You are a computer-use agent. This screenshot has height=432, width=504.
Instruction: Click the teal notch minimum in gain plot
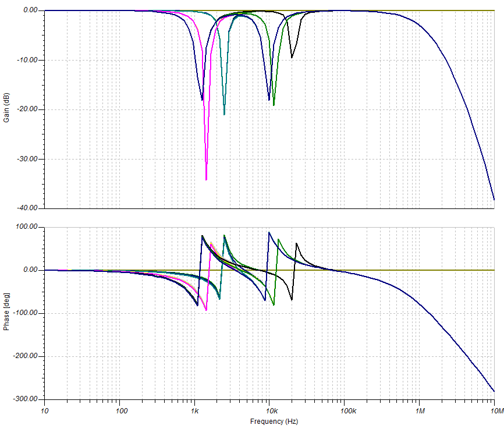(225, 114)
